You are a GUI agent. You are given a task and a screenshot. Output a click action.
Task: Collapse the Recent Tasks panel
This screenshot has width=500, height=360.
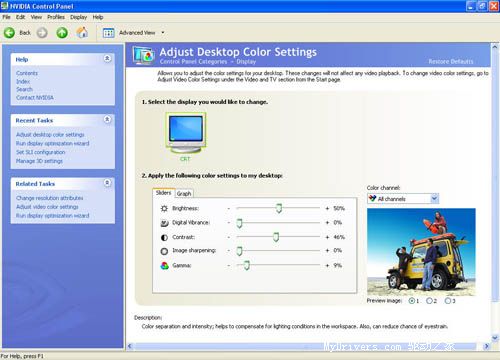click(x=107, y=119)
